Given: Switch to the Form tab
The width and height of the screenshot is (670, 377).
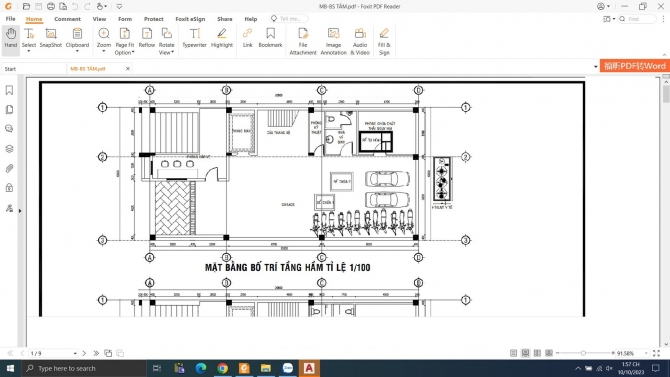Looking at the screenshot, I should [x=125, y=19].
